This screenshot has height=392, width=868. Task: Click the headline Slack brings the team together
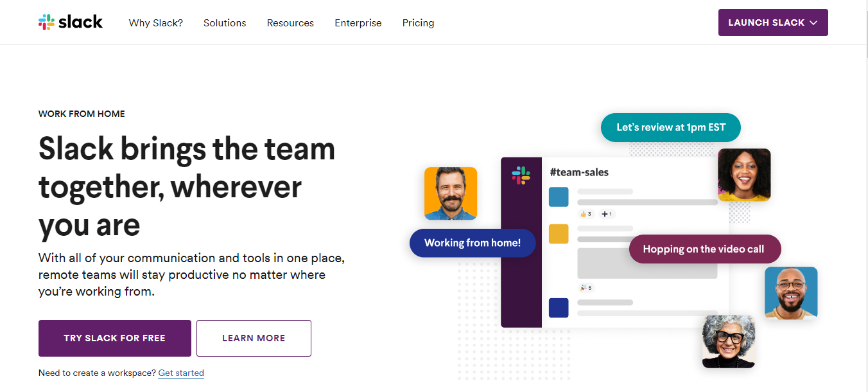pos(187,186)
